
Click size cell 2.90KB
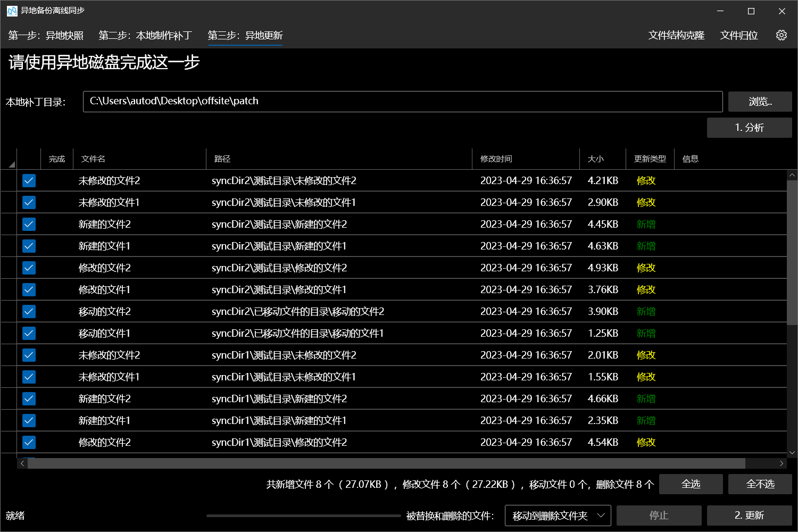pos(603,203)
